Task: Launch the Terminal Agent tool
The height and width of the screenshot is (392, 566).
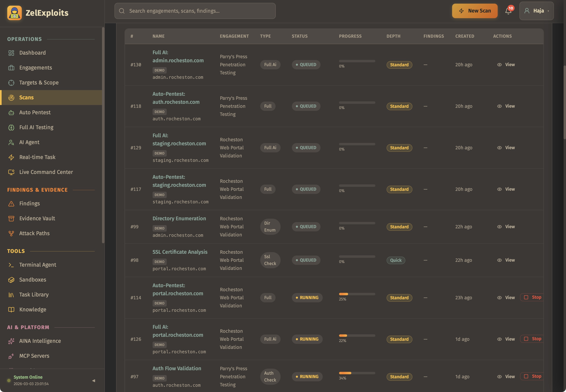Action: [37, 265]
